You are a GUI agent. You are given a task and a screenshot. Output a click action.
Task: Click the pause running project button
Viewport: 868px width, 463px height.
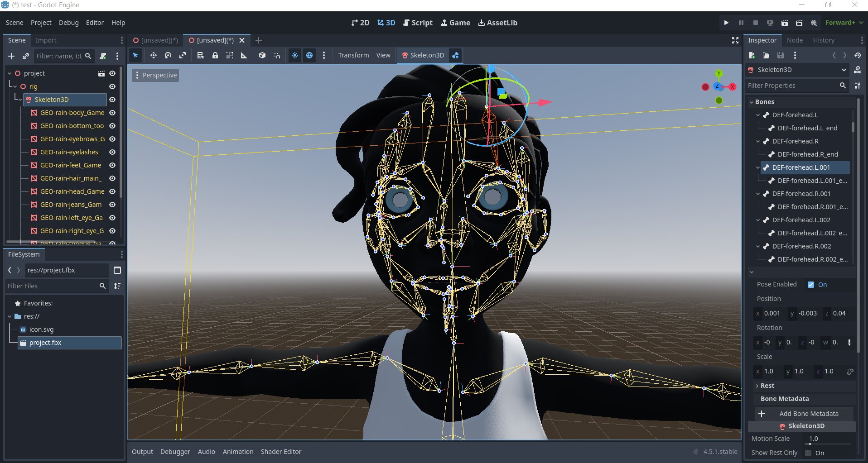point(741,23)
